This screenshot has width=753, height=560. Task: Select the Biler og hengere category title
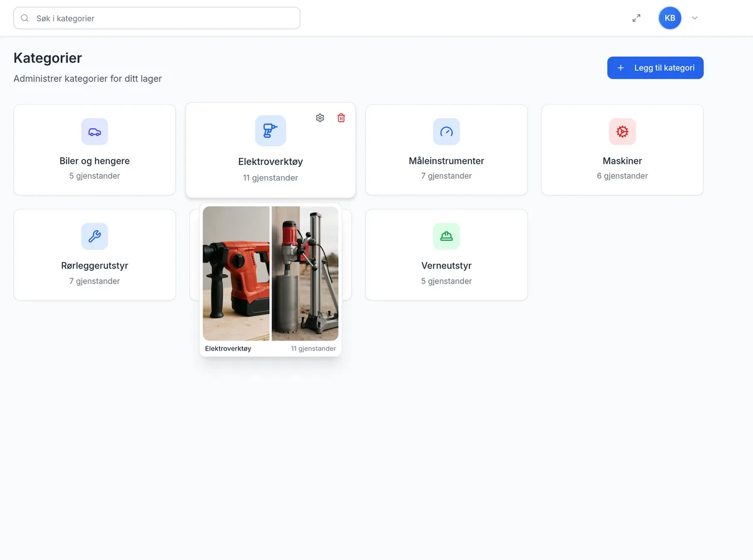pos(95,161)
